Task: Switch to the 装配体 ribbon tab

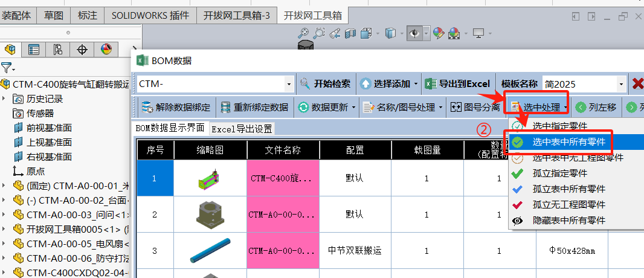Action: 16,16
